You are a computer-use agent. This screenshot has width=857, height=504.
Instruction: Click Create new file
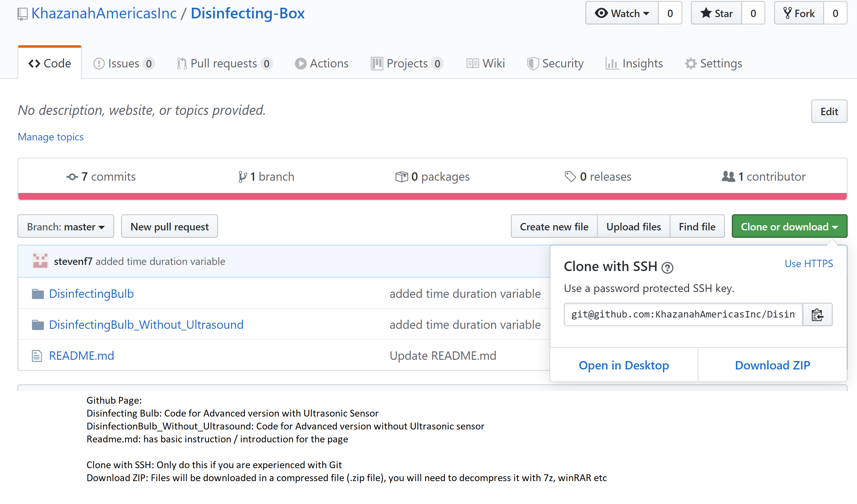pyautogui.click(x=554, y=226)
